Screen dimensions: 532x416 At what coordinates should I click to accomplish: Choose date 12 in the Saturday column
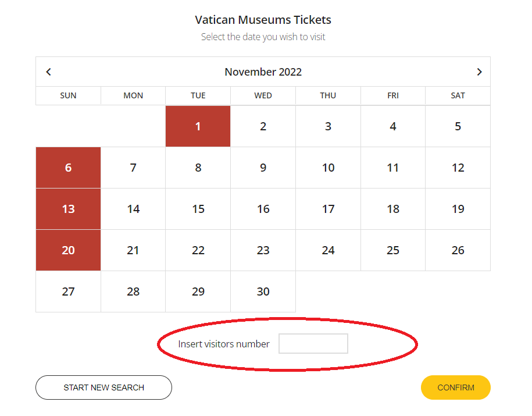tap(458, 168)
